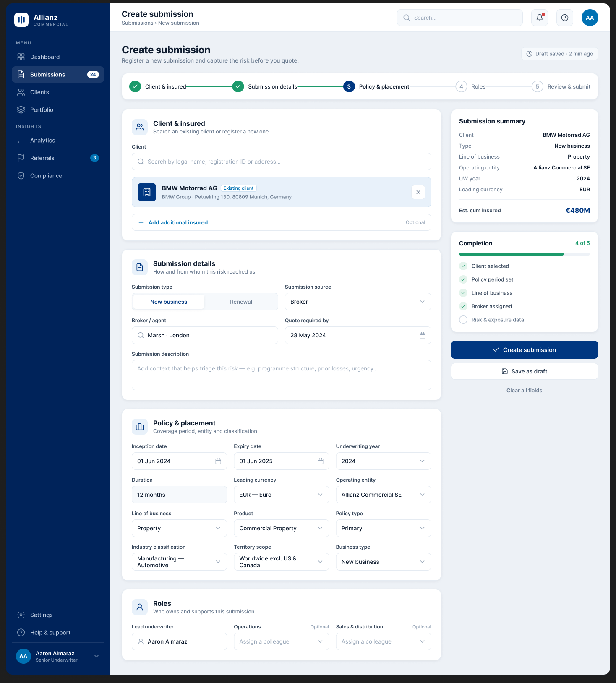Click the Submissions breadcrumb link
This screenshot has width=616, height=683.
[x=137, y=23]
